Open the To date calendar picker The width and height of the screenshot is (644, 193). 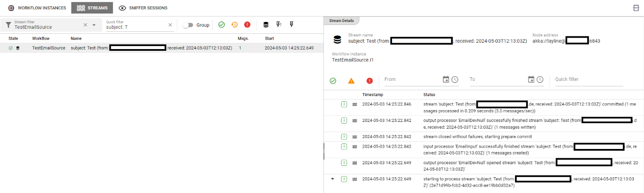coord(531,80)
